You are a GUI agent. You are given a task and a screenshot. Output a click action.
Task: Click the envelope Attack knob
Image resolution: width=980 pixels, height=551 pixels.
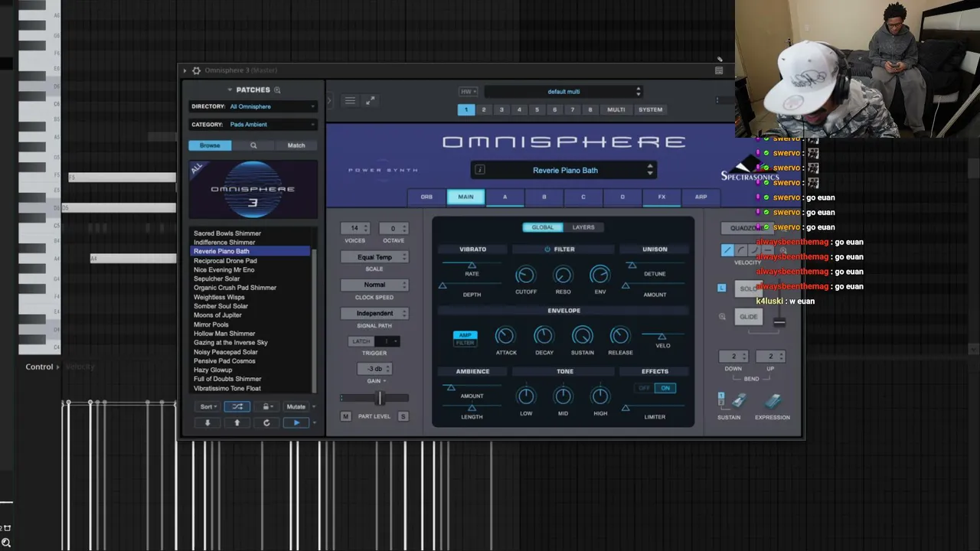505,335
